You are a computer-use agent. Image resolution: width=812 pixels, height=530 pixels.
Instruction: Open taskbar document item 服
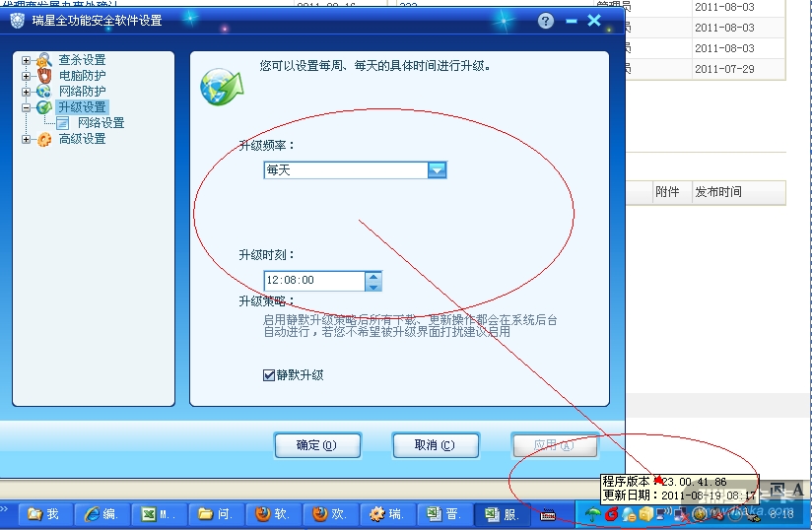pos(501,514)
